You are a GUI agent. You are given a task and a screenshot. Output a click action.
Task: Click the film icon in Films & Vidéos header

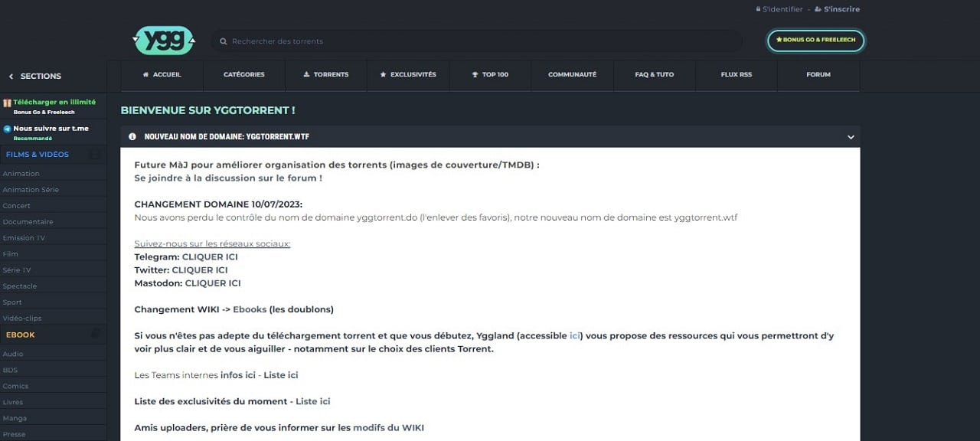[x=95, y=155]
